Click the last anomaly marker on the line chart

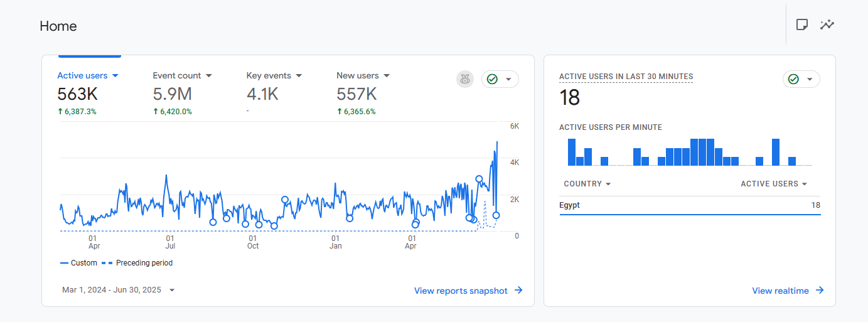[x=496, y=215]
